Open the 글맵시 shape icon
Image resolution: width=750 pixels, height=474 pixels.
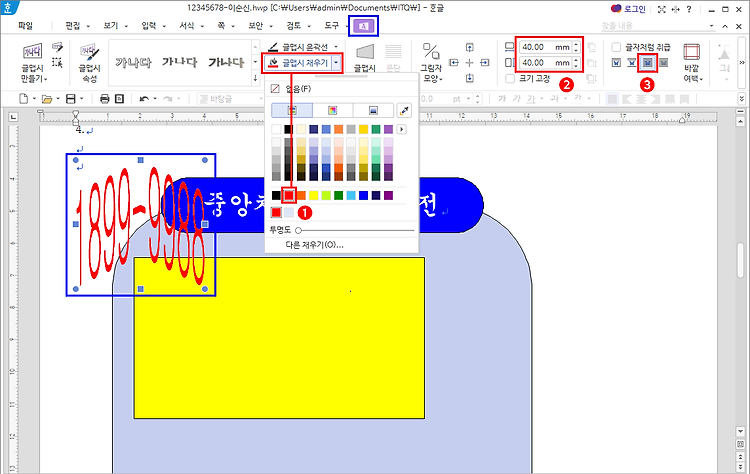(x=364, y=58)
